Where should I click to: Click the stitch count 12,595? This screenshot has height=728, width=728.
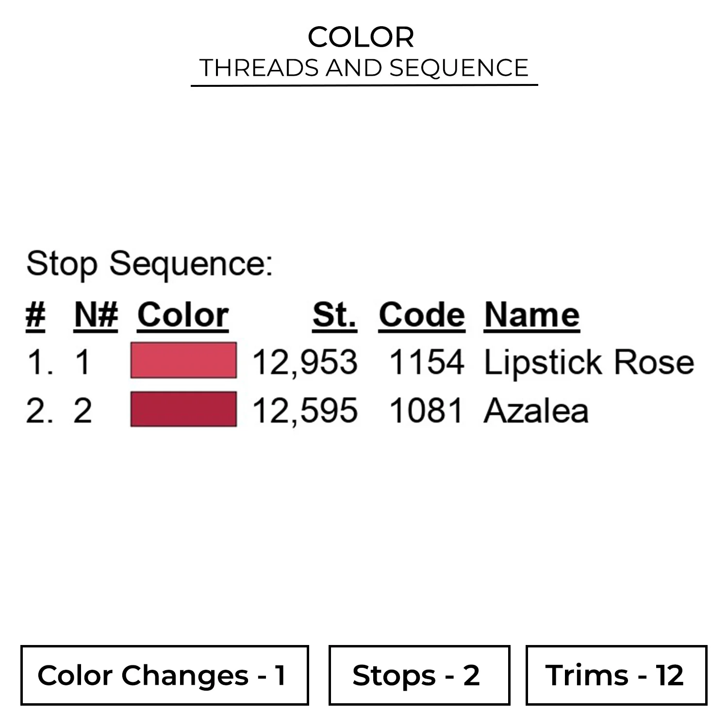(305, 411)
